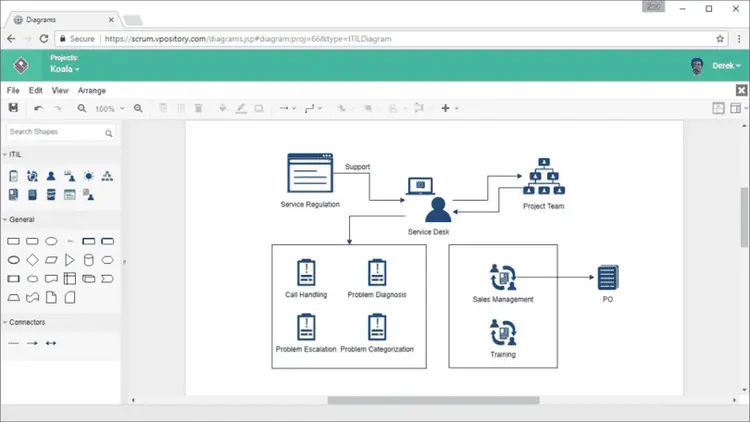Open the Arrange menu
Viewport: 750px width, 422px height.
(92, 90)
